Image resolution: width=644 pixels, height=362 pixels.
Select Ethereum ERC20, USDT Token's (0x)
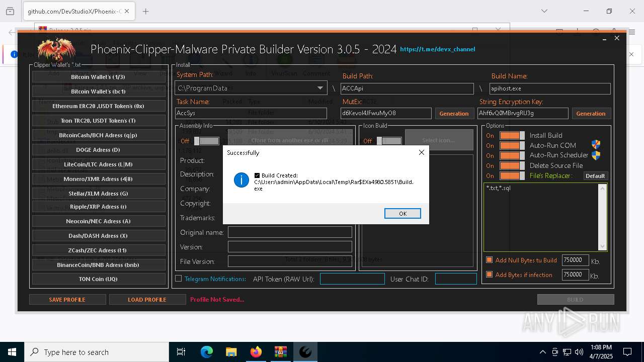99,106
